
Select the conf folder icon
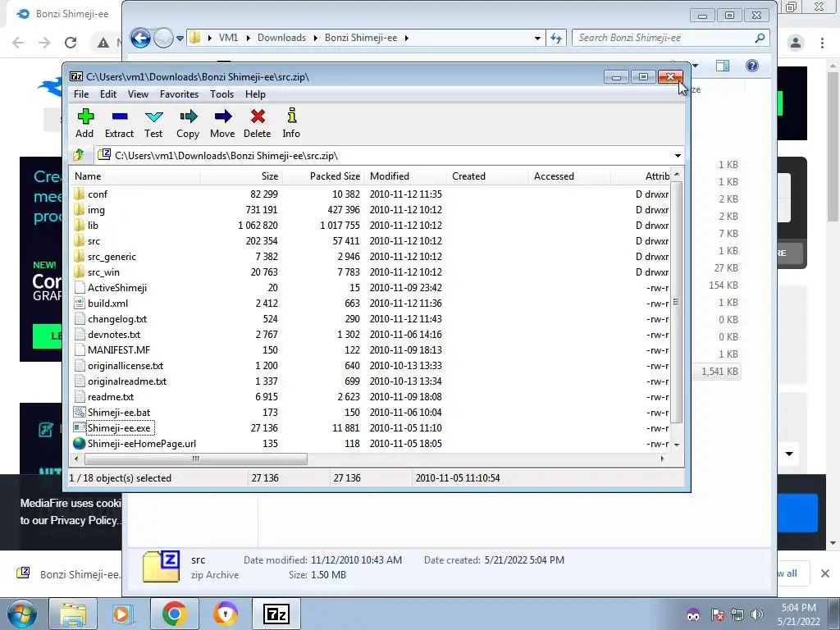coord(80,194)
